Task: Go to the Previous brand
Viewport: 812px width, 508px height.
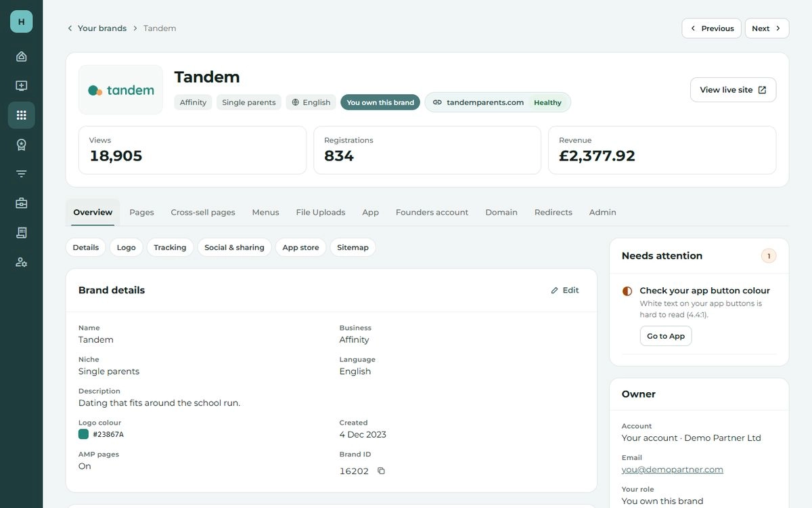Action: [x=711, y=28]
